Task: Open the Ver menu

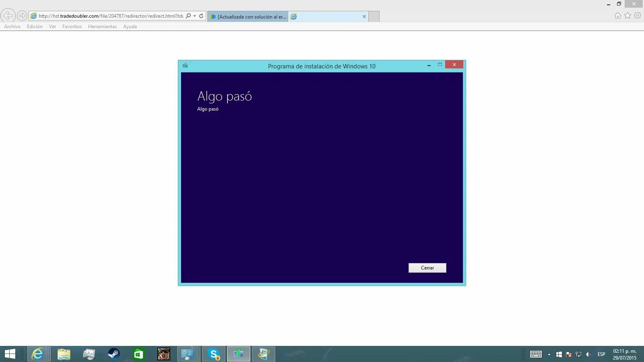Action: [x=52, y=27]
